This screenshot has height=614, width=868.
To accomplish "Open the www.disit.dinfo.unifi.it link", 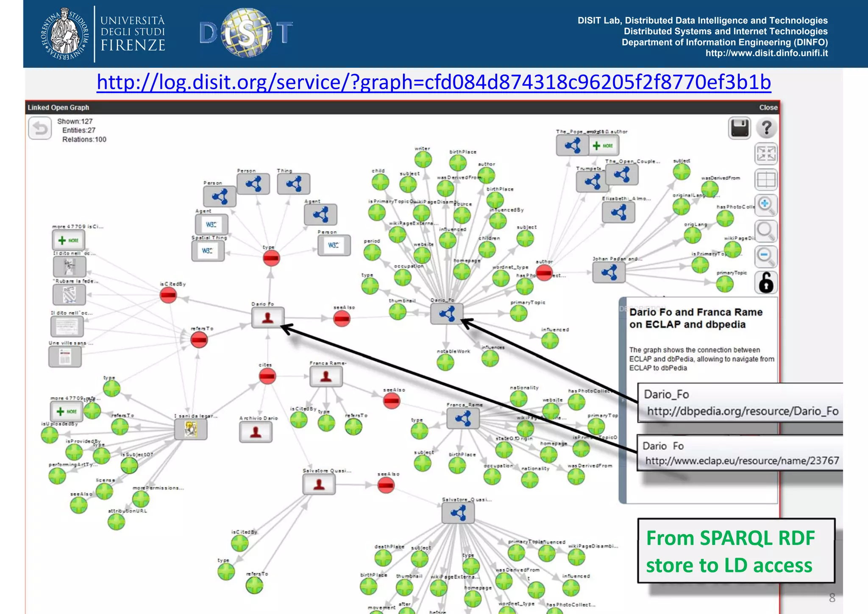I will click(766, 53).
